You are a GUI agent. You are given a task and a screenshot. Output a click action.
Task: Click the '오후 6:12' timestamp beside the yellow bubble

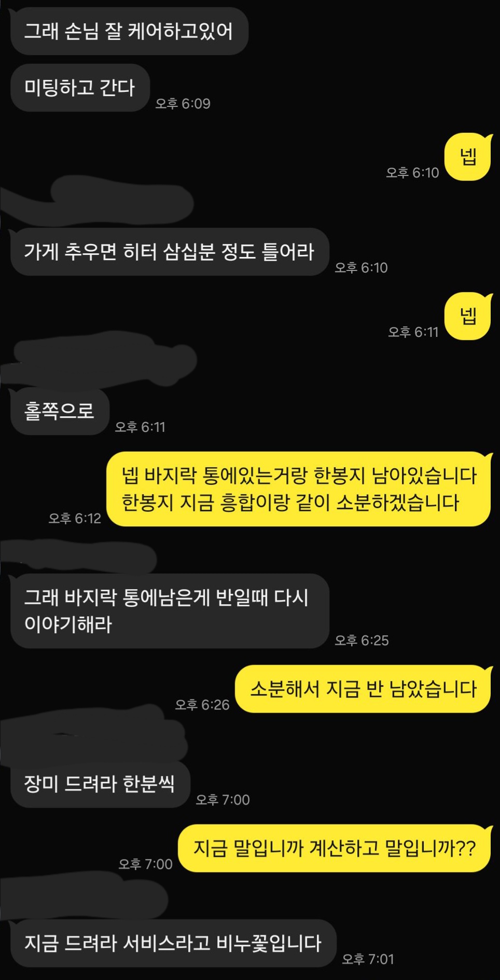[x=75, y=518]
